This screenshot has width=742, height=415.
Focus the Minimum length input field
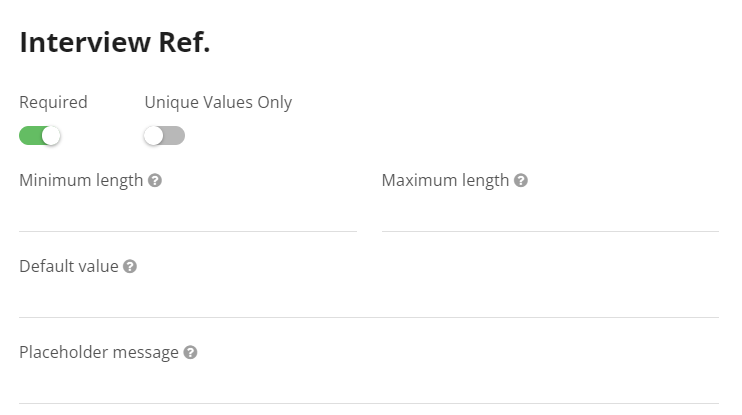[187, 213]
